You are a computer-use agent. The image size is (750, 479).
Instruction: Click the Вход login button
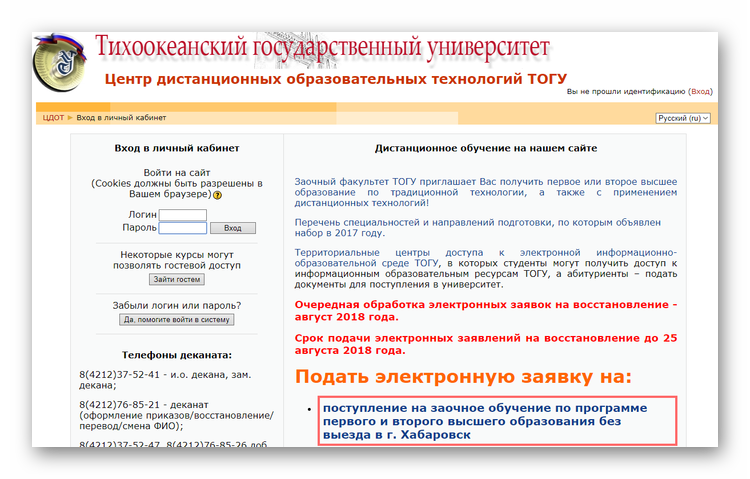233,228
